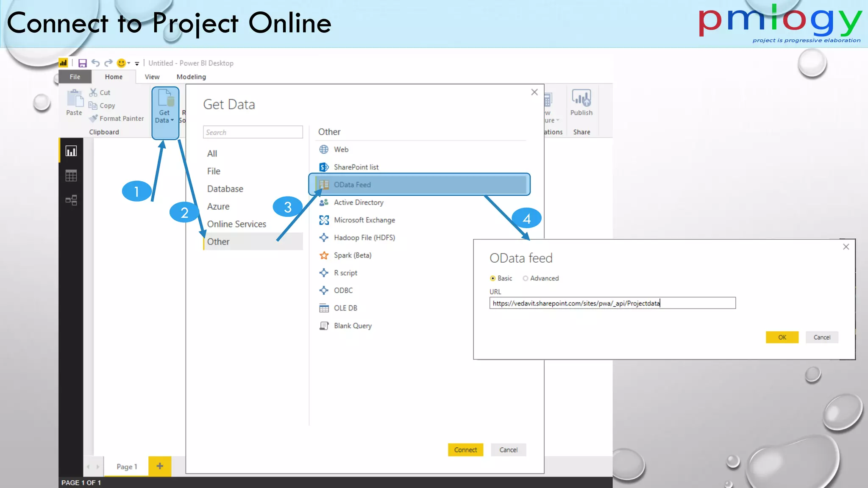
Task: Open the File tab
Action: [75, 77]
